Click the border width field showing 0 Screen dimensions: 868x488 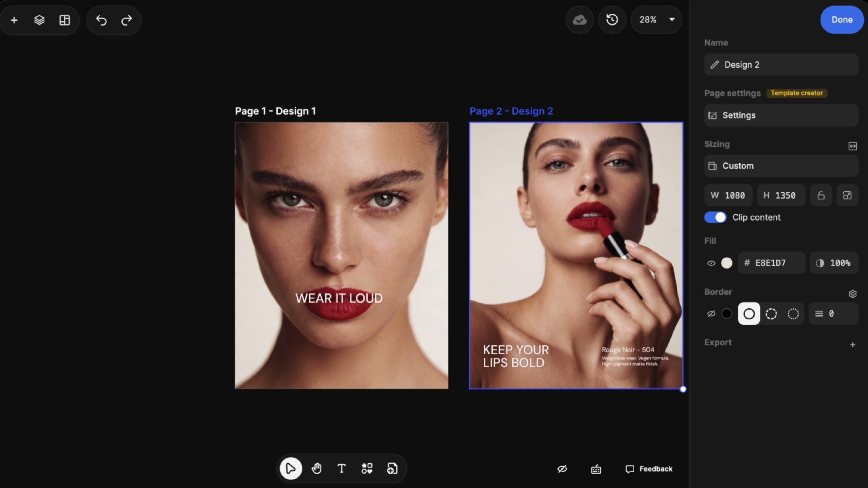click(833, 314)
